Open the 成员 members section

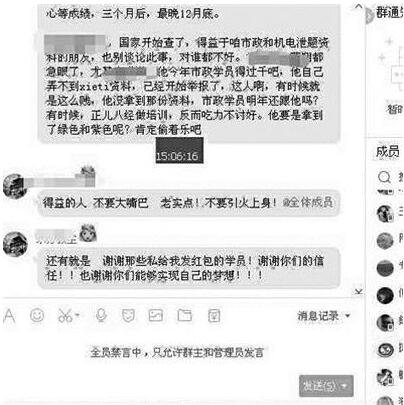(x=388, y=152)
